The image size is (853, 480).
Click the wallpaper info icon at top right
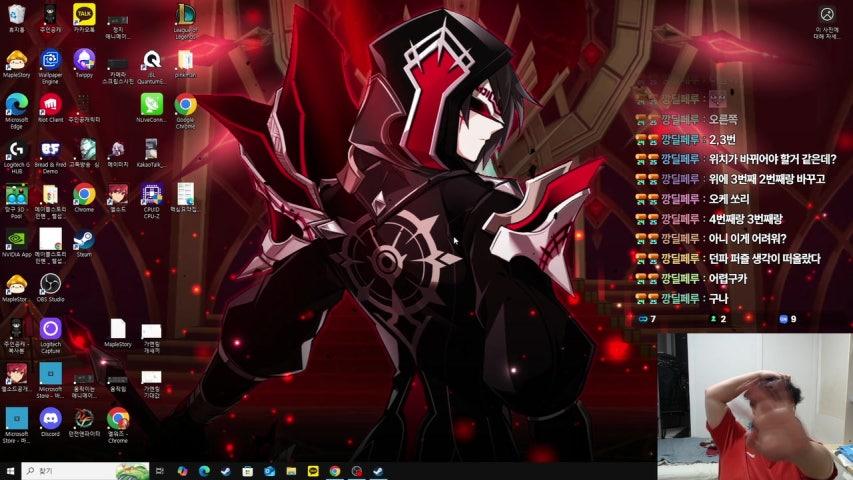pos(826,15)
